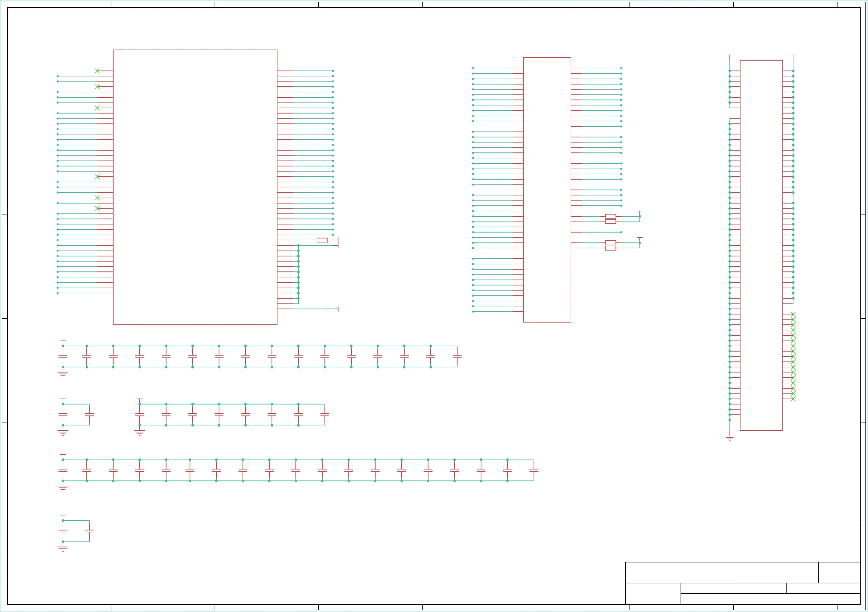Select the narrow middle IC symbol body
This screenshot has width=868, height=612.
[x=547, y=190]
